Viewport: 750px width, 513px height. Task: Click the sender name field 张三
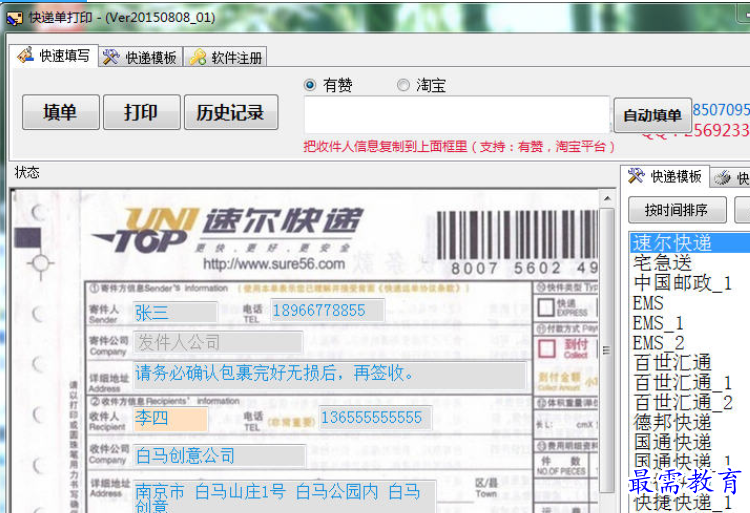175,313
